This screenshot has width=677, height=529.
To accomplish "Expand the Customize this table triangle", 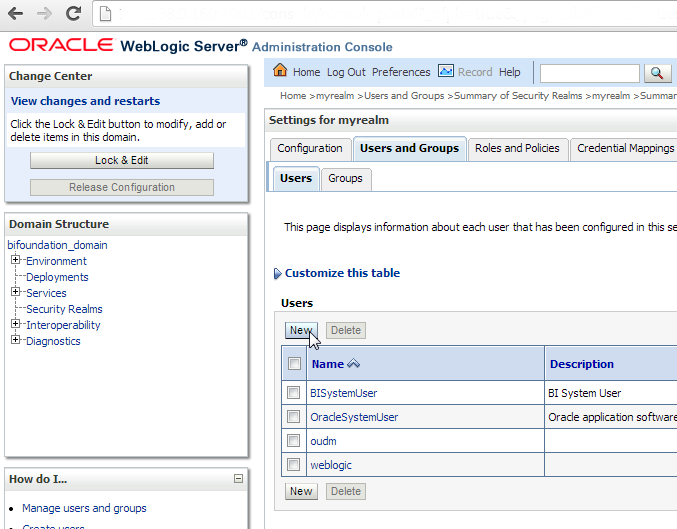I will 278,273.
